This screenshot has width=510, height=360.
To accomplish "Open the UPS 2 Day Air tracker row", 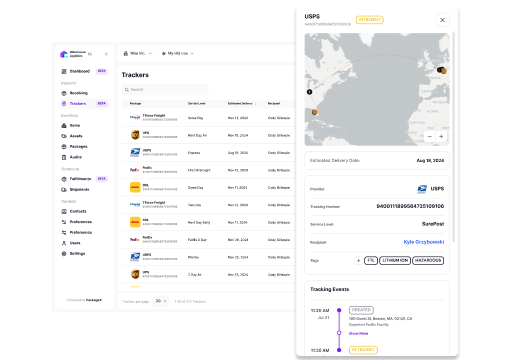I will click(208, 274).
